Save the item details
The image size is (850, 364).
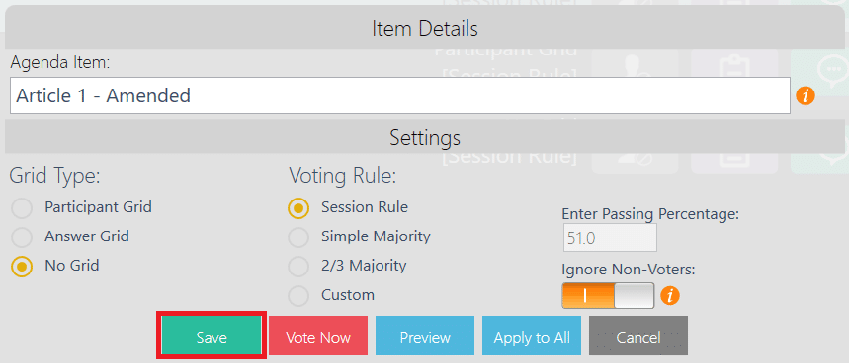[x=211, y=336]
